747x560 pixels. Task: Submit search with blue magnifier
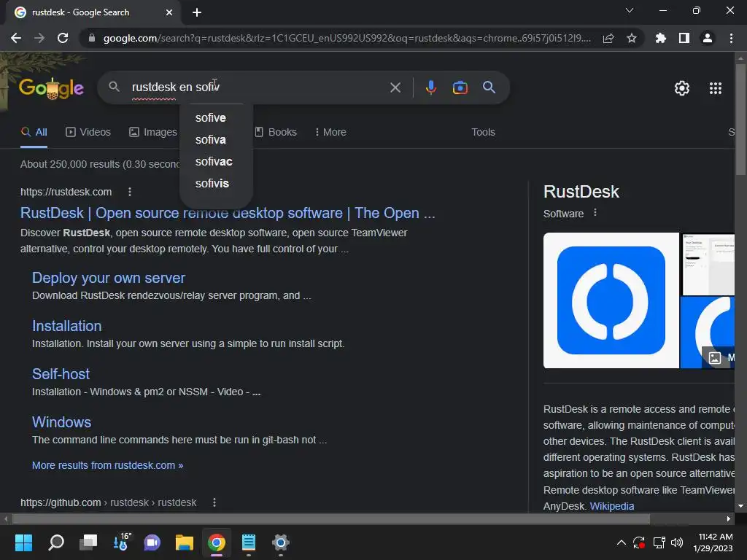click(x=489, y=87)
